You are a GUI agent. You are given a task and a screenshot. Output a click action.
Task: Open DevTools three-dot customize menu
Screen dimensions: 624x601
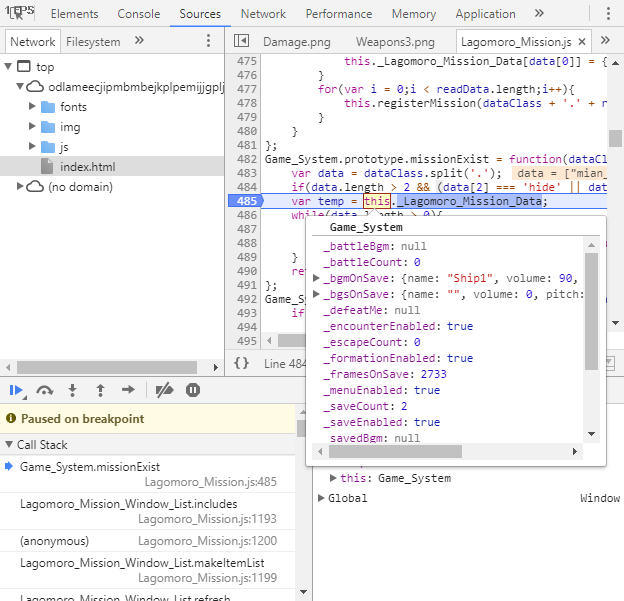coord(608,14)
